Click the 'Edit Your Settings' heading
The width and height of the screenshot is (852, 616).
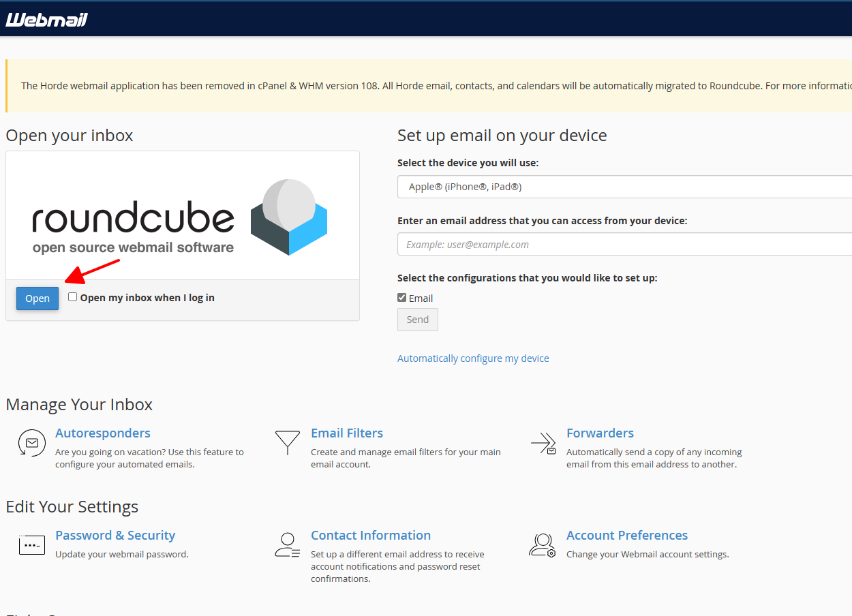tap(72, 507)
